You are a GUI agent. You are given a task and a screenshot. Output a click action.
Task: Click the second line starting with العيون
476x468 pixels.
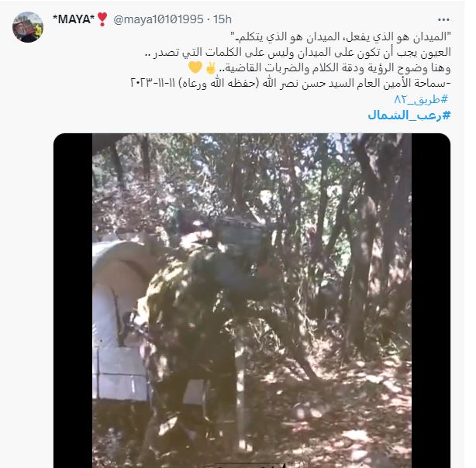[298, 52]
